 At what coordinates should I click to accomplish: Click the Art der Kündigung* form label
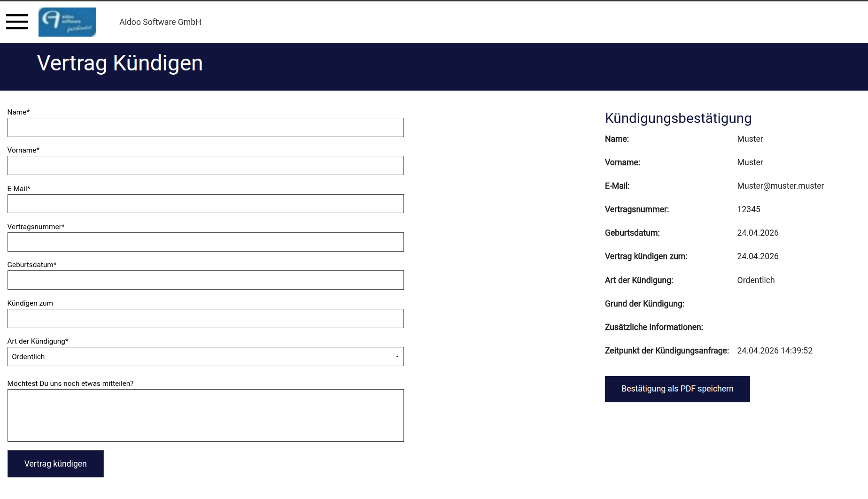pyautogui.click(x=38, y=341)
